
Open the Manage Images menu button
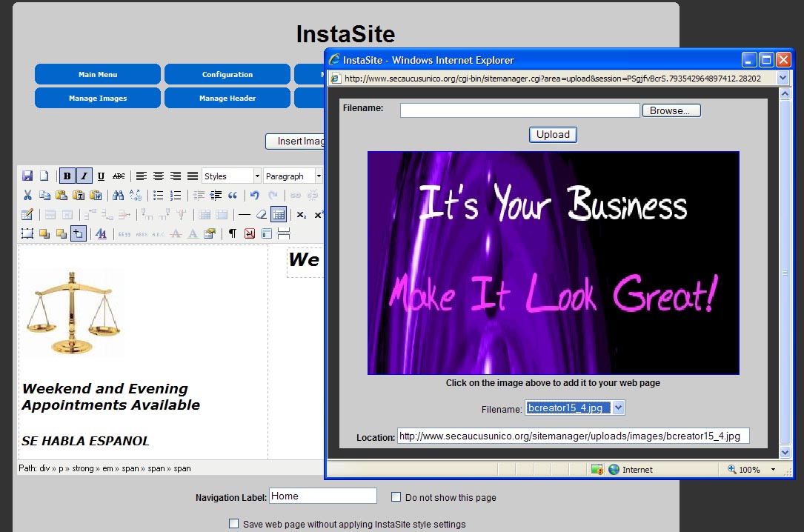coord(98,98)
